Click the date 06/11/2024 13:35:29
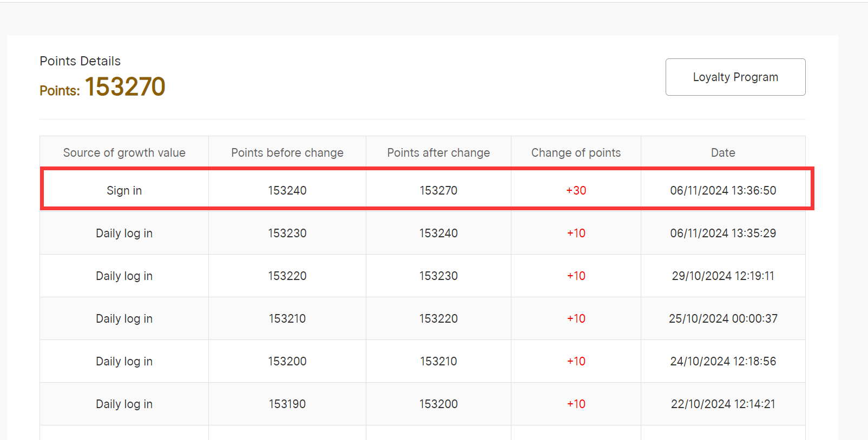868x440 pixels. (x=722, y=233)
